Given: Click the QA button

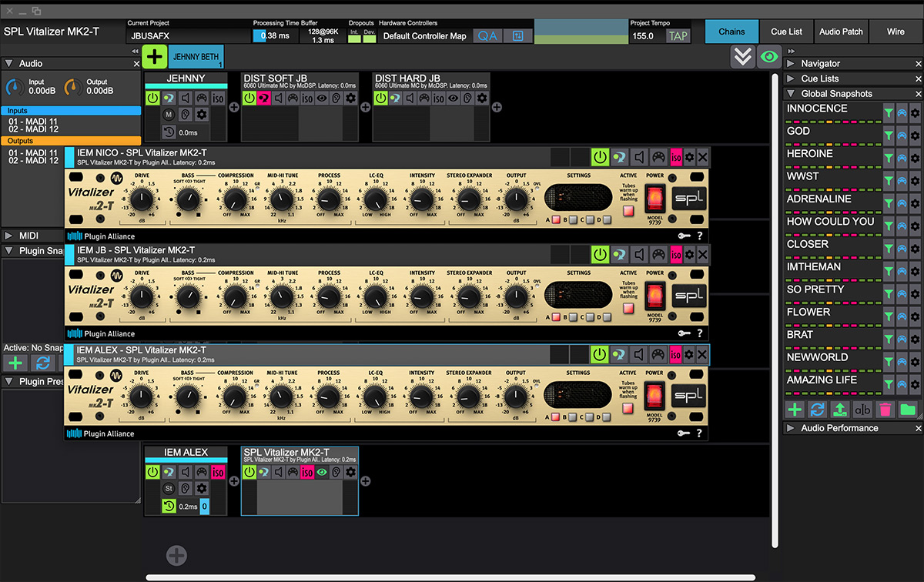Looking at the screenshot, I should pos(487,35).
